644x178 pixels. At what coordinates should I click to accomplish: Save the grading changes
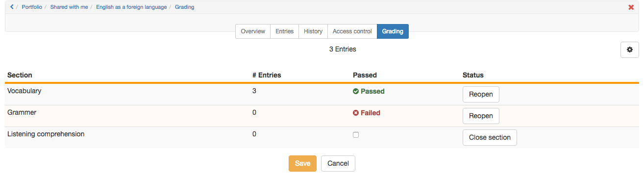(x=302, y=163)
